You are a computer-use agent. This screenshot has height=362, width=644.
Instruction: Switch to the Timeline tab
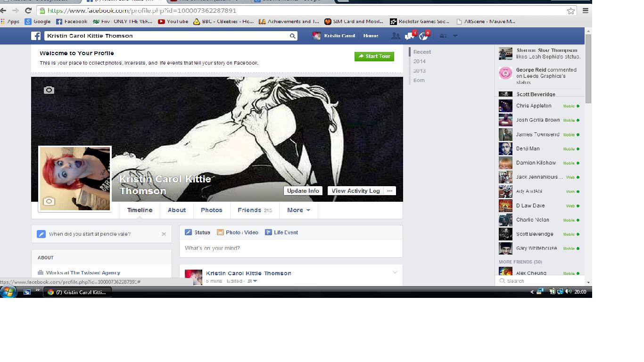[x=140, y=210]
